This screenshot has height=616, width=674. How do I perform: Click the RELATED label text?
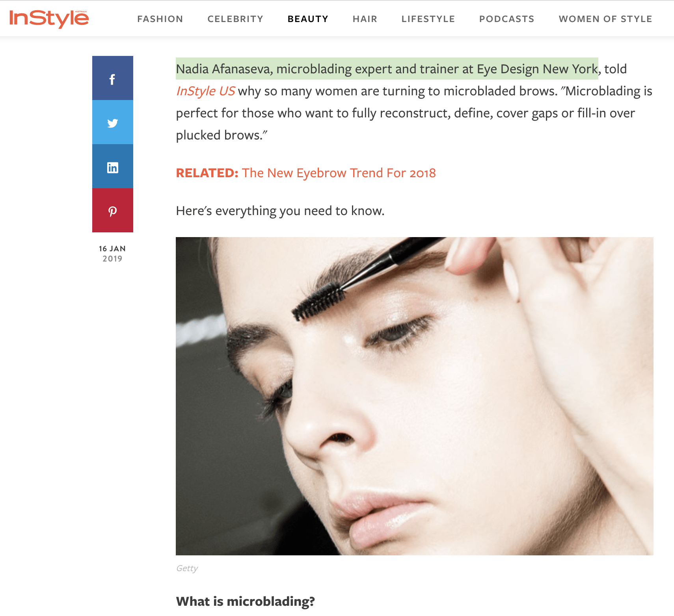pos(207,173)
